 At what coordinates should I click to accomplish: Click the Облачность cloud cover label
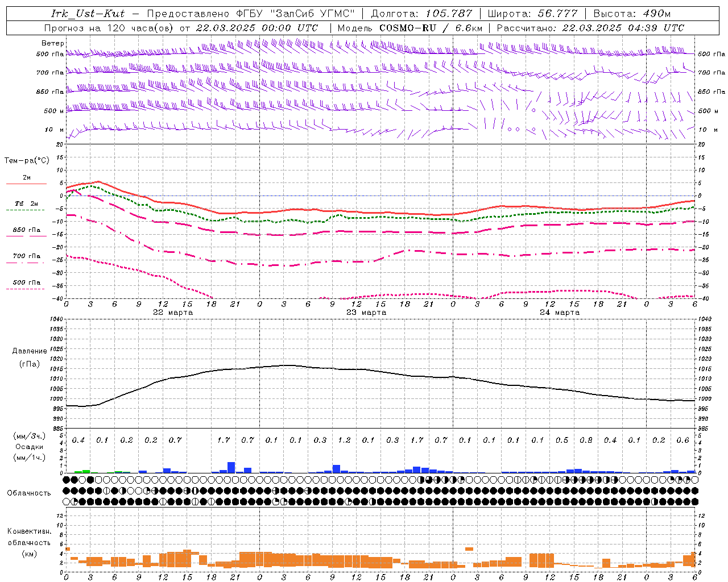(x=29, y=493)
